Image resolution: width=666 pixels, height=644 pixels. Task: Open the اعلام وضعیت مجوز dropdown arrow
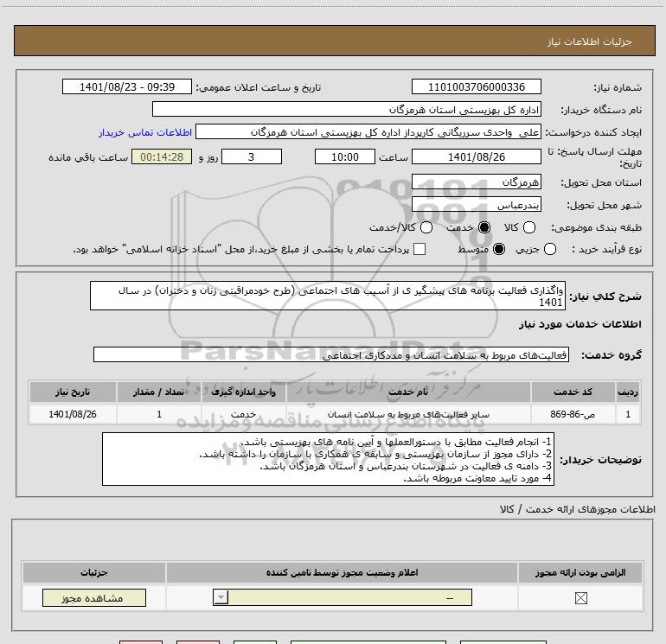coord(221,597)
